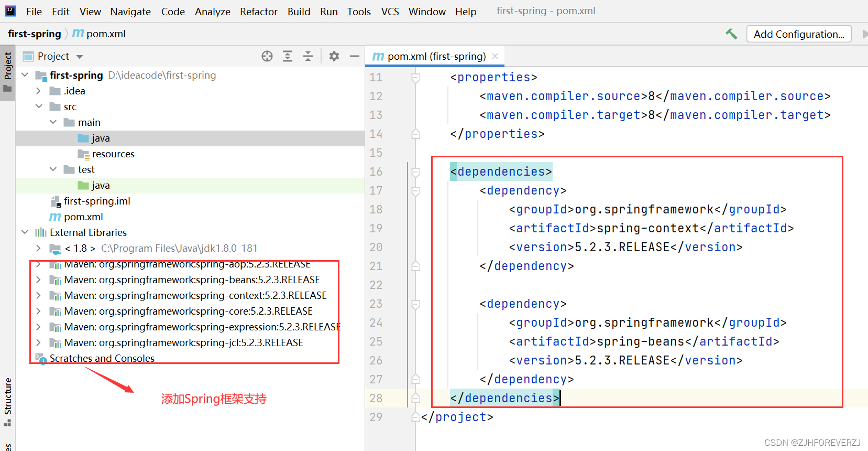Click the locate target icon in Project panel
Screen dimensions: 868x451
[x=267, y=56]
